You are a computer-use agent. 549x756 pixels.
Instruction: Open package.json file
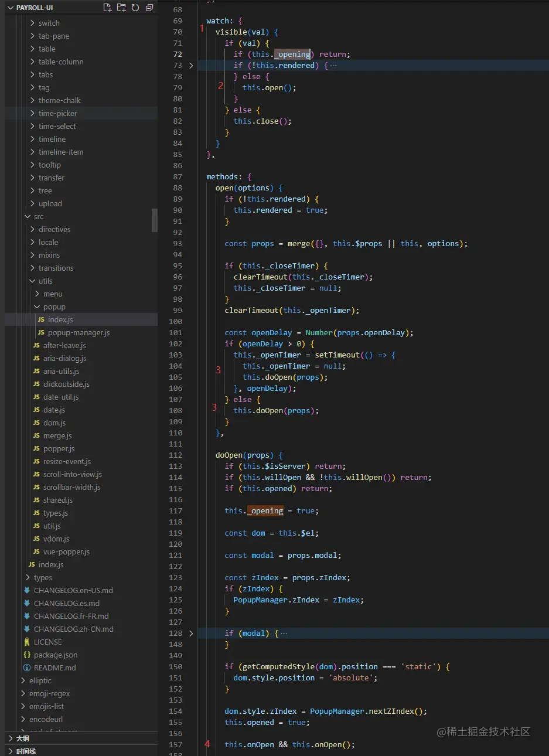tap(56, 655)
